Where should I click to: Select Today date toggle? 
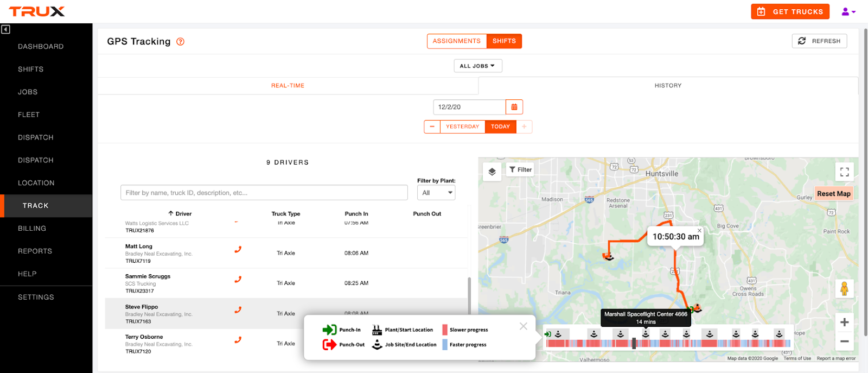(x=500, y=127)
